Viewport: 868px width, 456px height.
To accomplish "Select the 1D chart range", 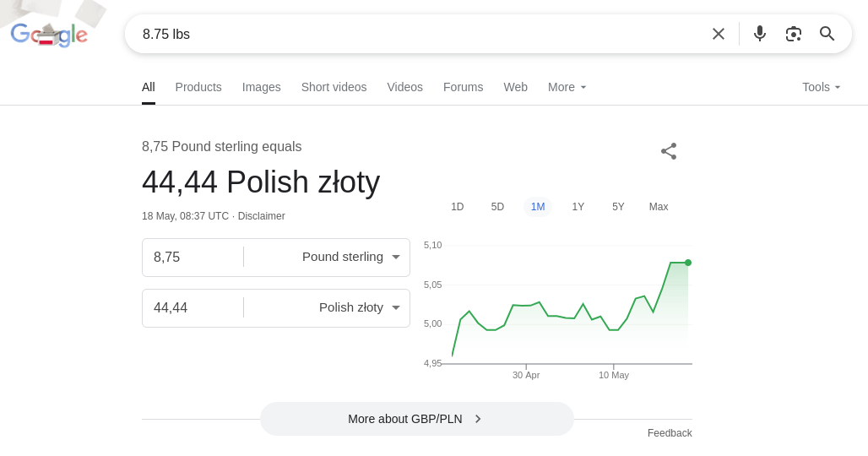I will [458, 207].
